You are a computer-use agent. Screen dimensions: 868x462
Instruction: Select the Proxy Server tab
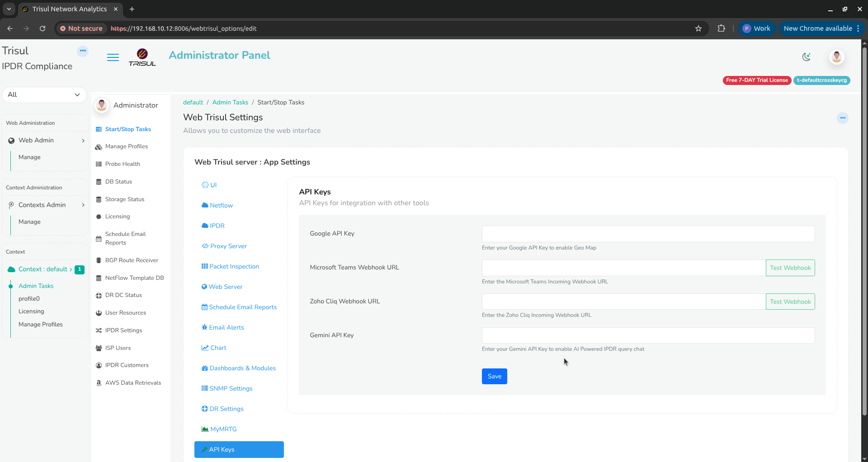[x=224, y=246]
